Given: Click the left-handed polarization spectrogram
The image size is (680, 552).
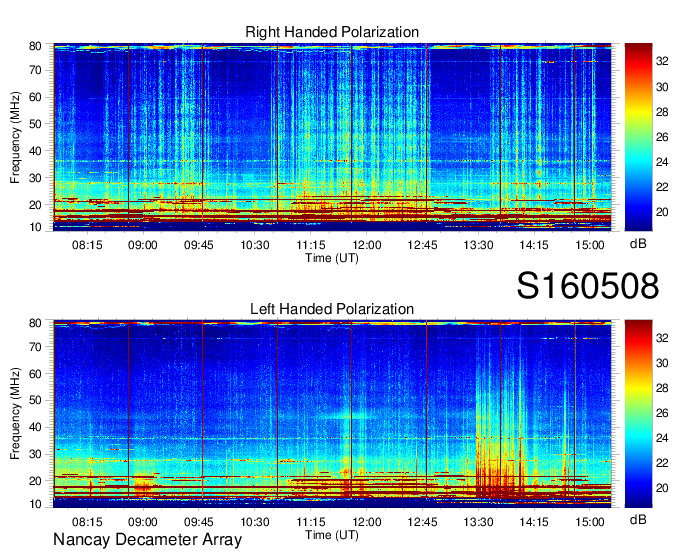Looking at the screenshot, I should tap(332, 414).
